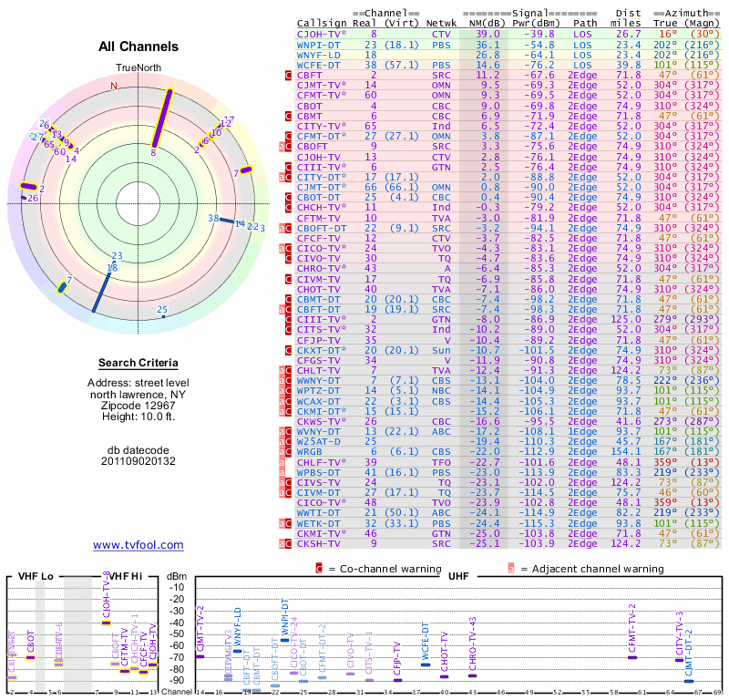729x700 pixels.
Task: Click the co-channel warning legend icon
Action: pos(319,569)
